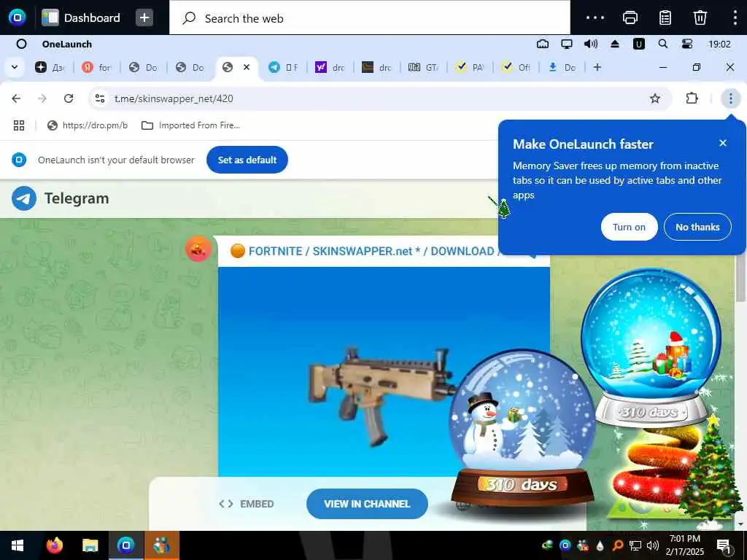Close the Make OneLaunch faster popup
Image resolution: width=747 pixels, height=560 pixels.
click(723, 143)
